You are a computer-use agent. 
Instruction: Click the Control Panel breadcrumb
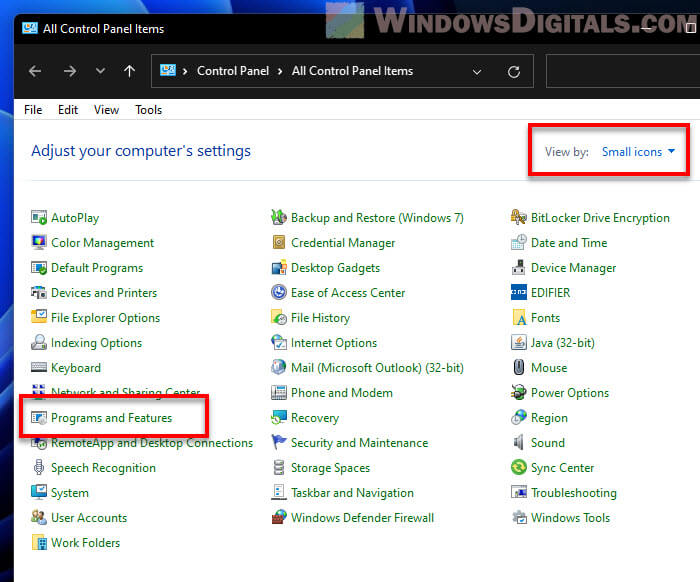233,71
